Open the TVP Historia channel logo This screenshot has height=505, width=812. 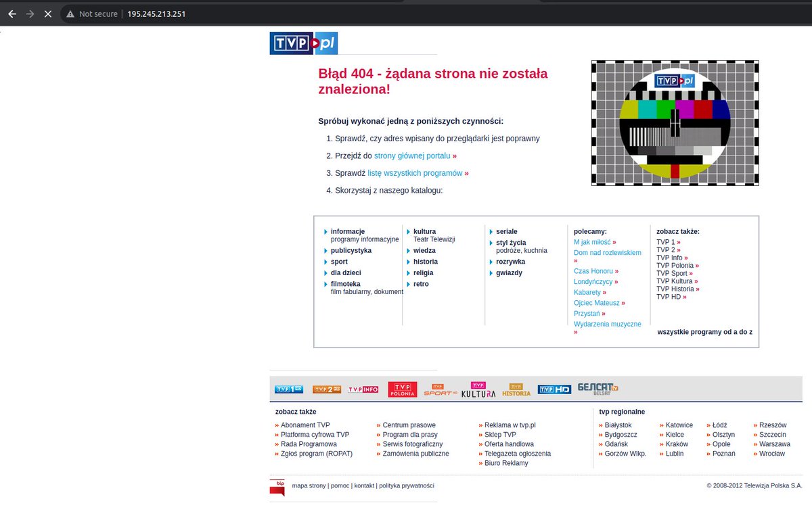click(x=516, y=389)
